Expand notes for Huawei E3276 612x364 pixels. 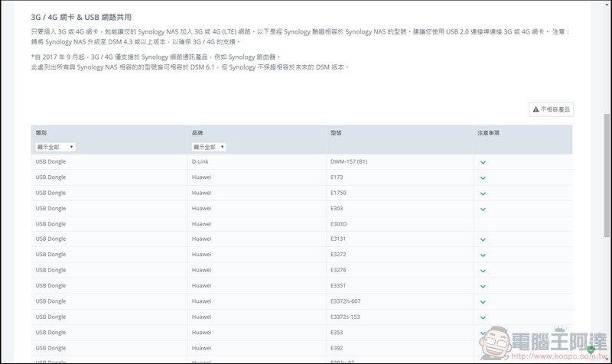(x=483, y=271)
